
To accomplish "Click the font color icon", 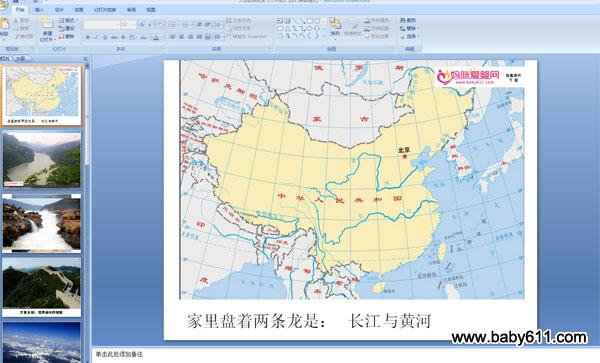I will point(156,37).
